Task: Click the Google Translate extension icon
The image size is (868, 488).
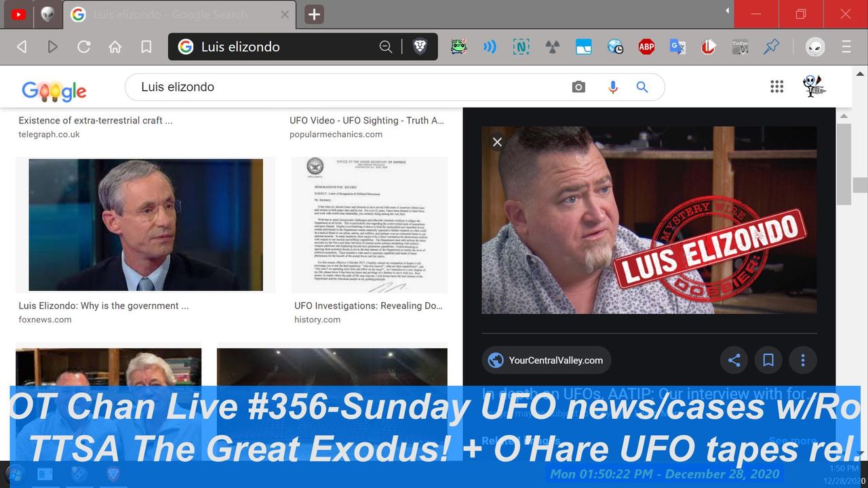Action: (677, 47)
